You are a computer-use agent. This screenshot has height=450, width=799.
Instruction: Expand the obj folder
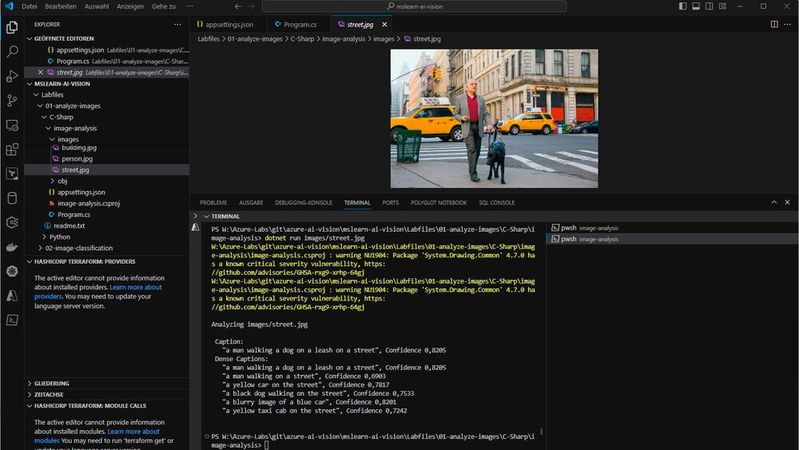62,181
